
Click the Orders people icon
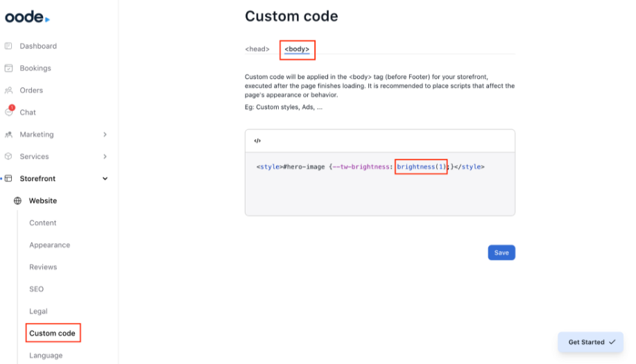8,90
